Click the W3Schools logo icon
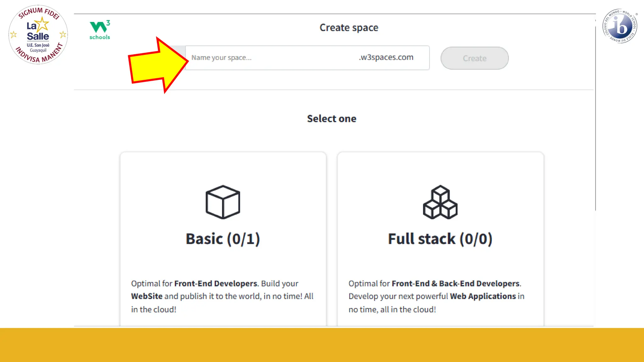 pyautogui.click(x=100, y=30)
